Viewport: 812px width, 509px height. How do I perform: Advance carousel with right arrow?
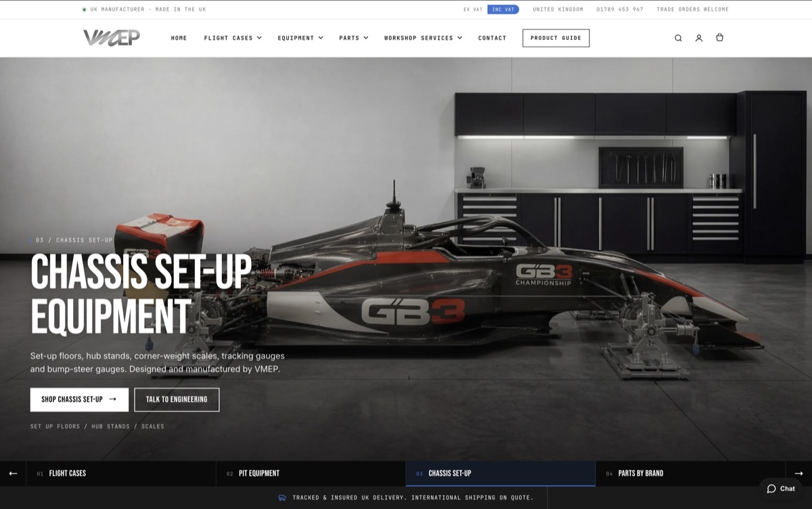coord(798,473)
